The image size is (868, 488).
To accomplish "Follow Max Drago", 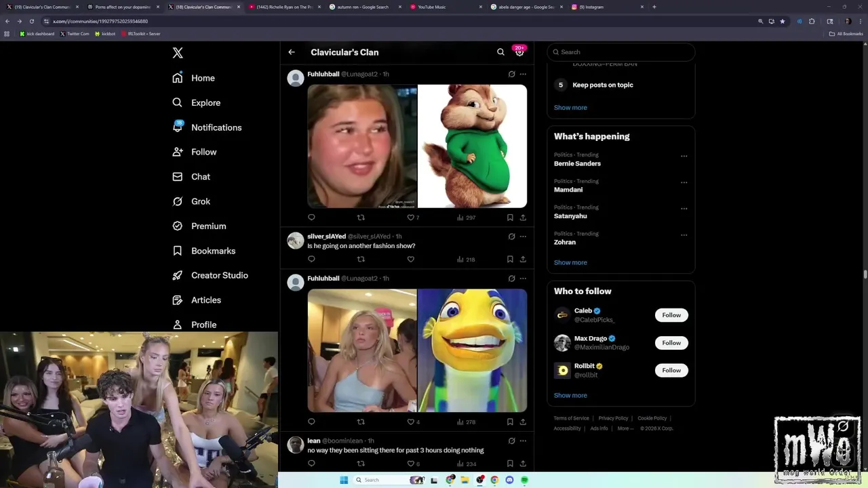I will pyautogui.click(x=671, y=343).
